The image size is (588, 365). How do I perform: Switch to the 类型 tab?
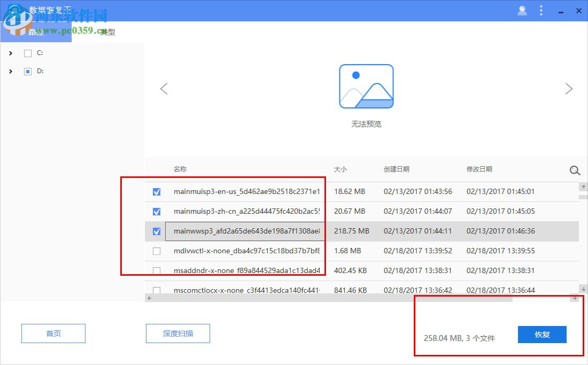click(107, 32)
